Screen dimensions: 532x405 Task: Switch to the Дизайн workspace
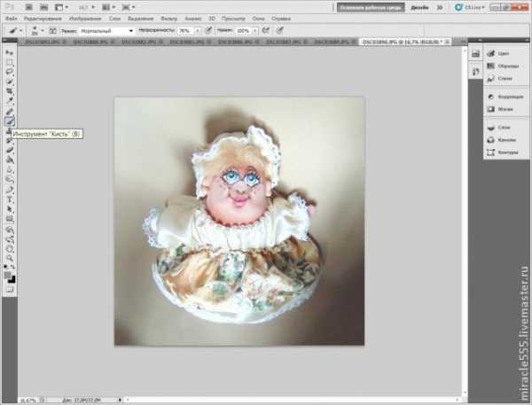pyautogui.click(x=419, y=7)
